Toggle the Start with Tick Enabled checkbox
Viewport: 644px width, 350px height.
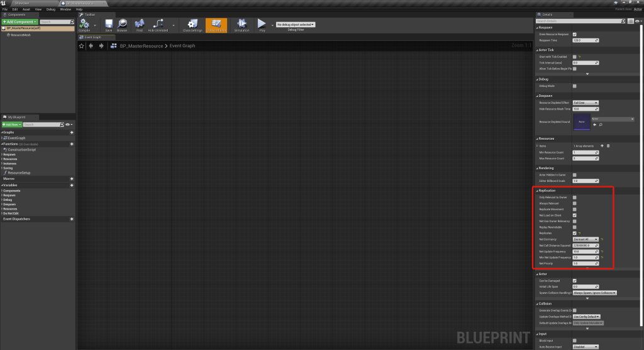(575, 57)
